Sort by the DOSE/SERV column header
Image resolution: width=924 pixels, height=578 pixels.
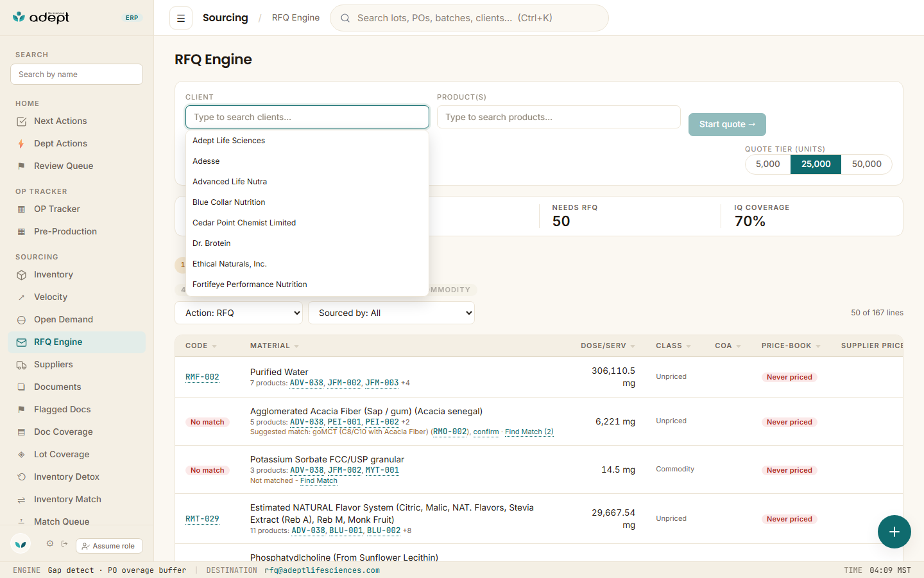[608, 346]
